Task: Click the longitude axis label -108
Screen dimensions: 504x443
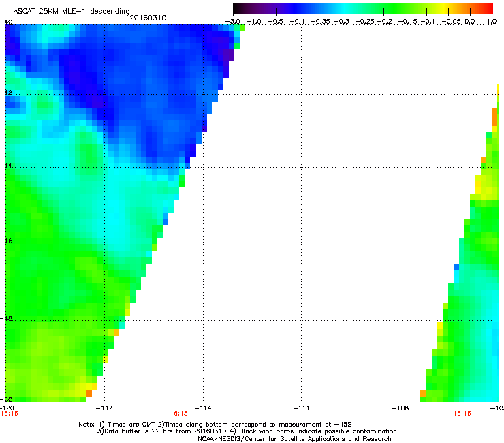Action: click(x=400, y=408)
